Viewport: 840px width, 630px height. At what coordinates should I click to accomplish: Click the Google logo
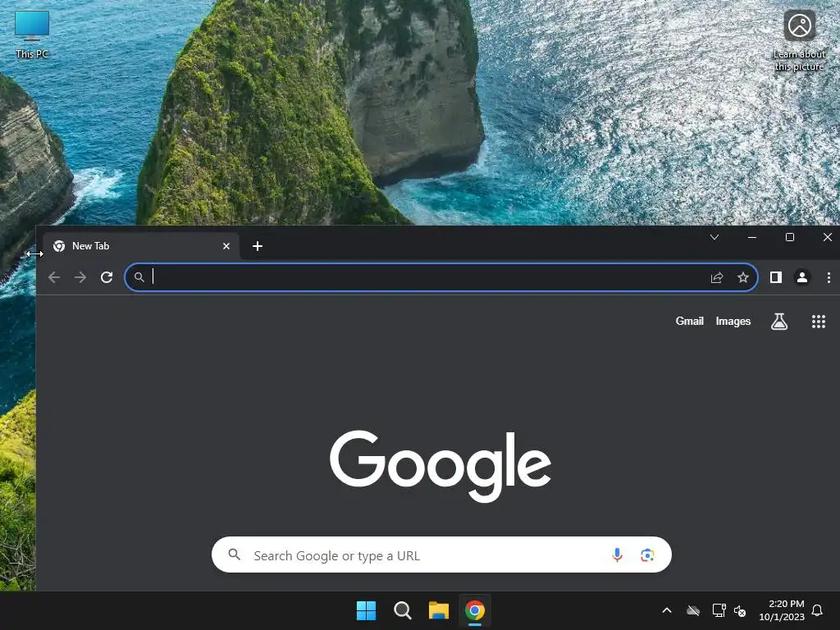(441, 466)
